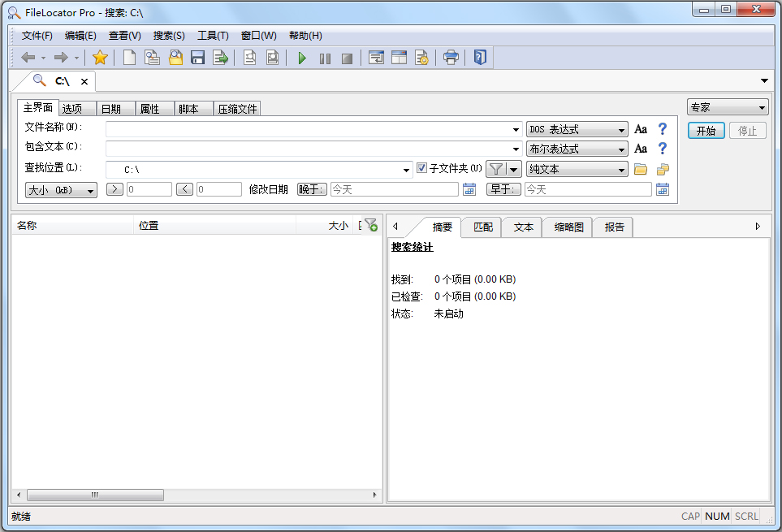Open the 大小 (kB) unit dropdown

pos(61,190)
